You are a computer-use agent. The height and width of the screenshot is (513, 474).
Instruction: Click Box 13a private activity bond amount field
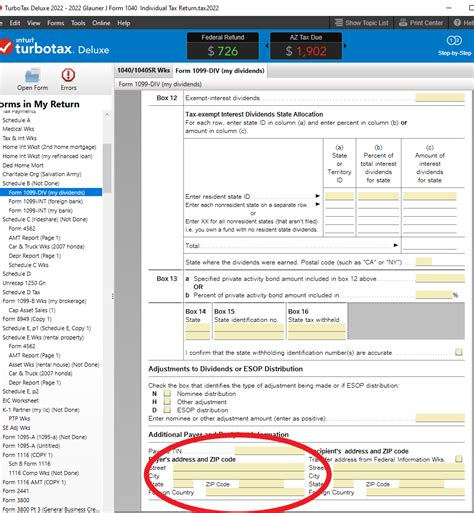click(x=440, y=278)
